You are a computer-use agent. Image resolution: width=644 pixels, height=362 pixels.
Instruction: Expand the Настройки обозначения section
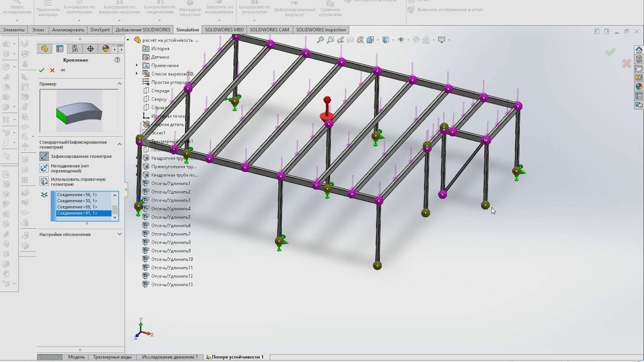[x=120, y=234]
